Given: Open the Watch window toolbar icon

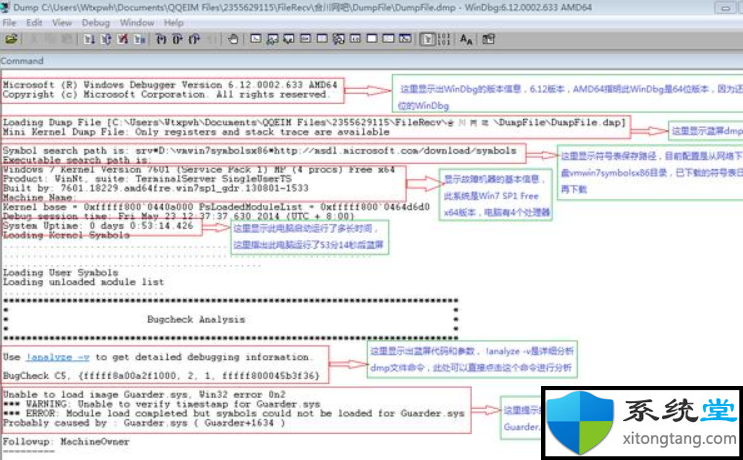Looking at the screenshot, I should 272,39.
